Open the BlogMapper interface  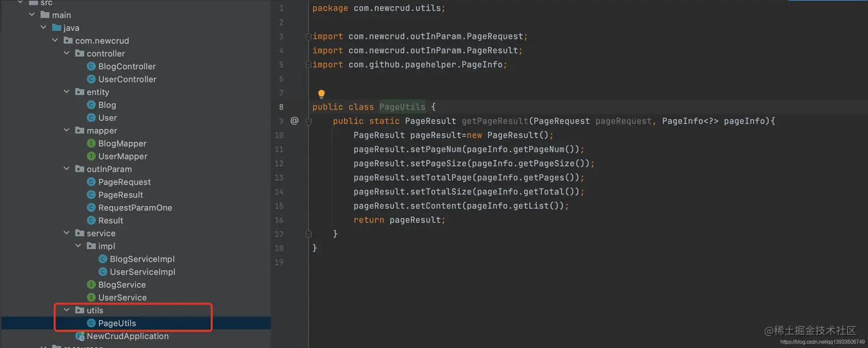122,143
